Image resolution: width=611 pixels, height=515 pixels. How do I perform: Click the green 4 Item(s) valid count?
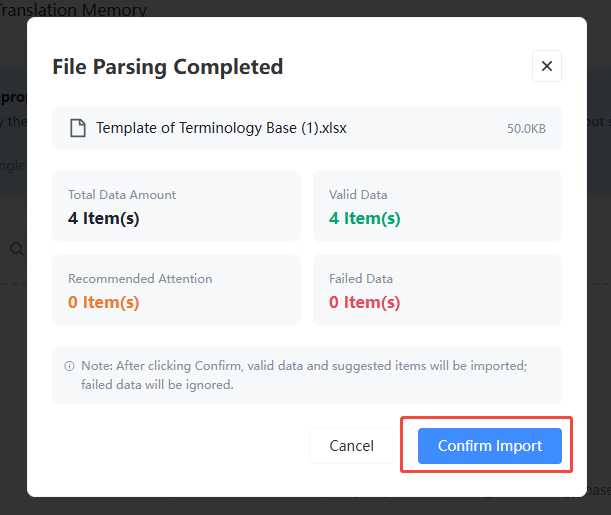tap(365, 218)
